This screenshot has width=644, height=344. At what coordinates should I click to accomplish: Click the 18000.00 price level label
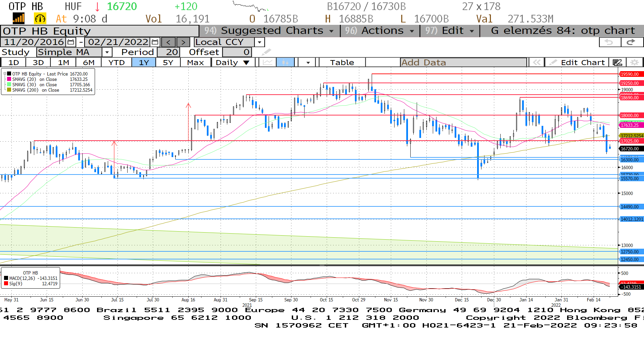tap(631, 115)
